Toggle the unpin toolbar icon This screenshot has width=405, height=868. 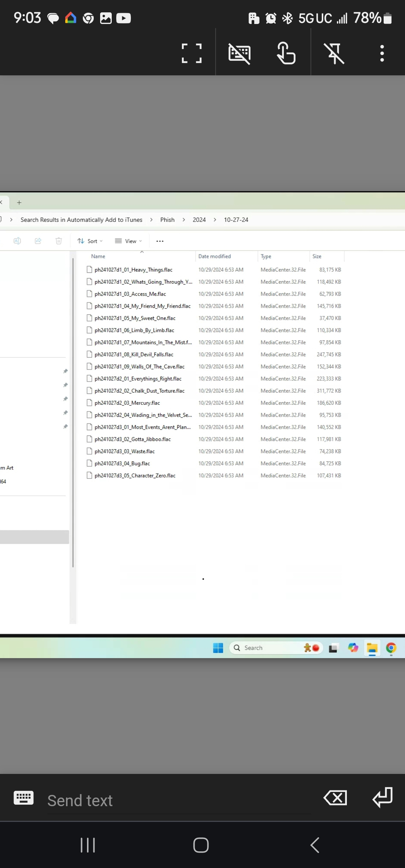[334, 53]
